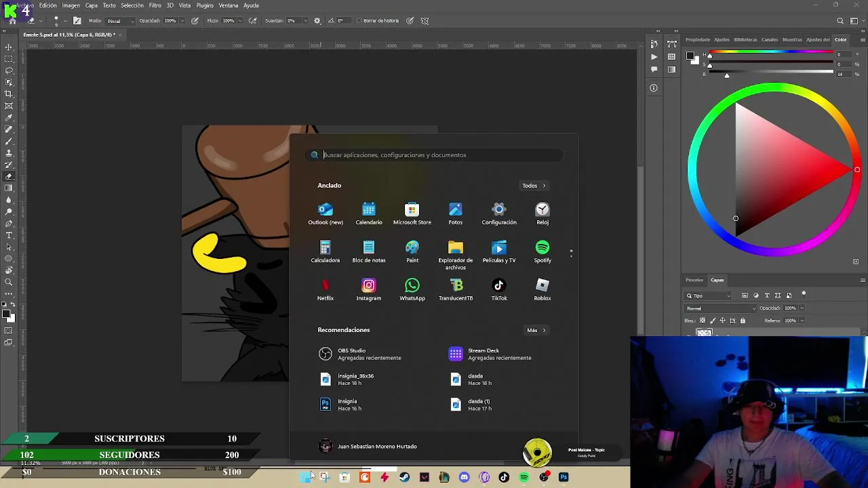Open the Normal blend mode dropdown

[720, 308]
